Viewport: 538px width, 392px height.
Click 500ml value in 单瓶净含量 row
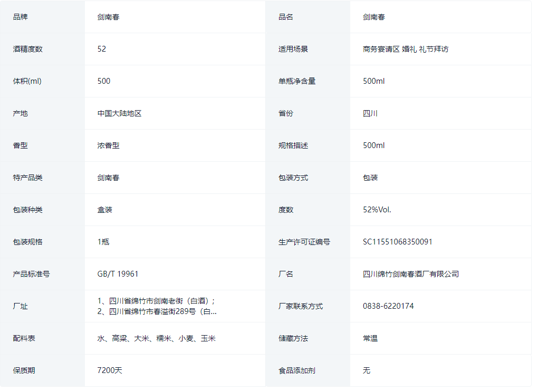373,81
